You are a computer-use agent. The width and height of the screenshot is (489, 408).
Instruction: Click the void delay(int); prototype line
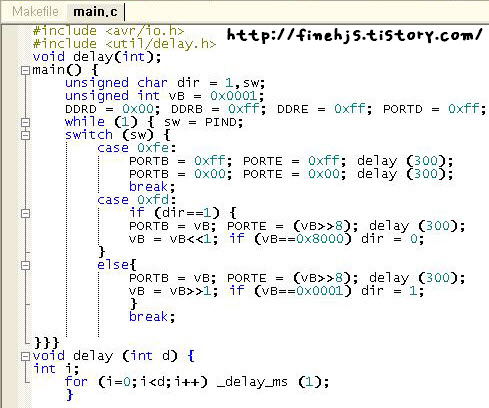97,57
